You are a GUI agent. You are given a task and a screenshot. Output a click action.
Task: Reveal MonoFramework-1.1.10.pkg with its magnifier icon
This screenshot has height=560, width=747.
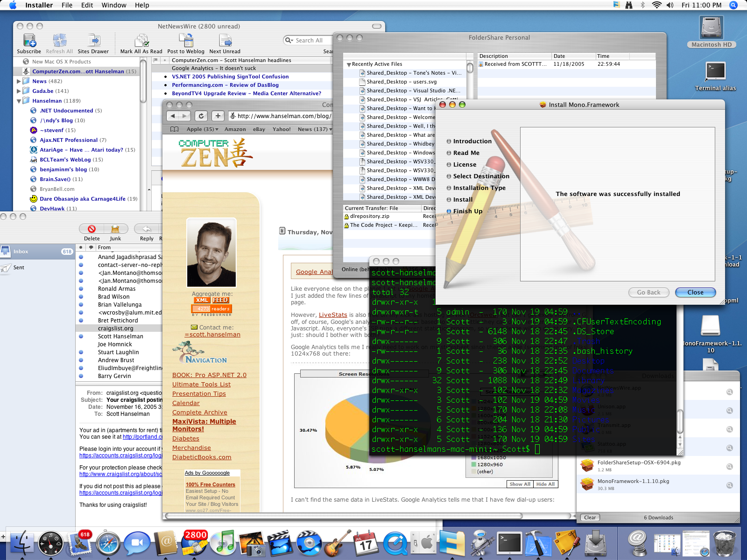(729, 485)
